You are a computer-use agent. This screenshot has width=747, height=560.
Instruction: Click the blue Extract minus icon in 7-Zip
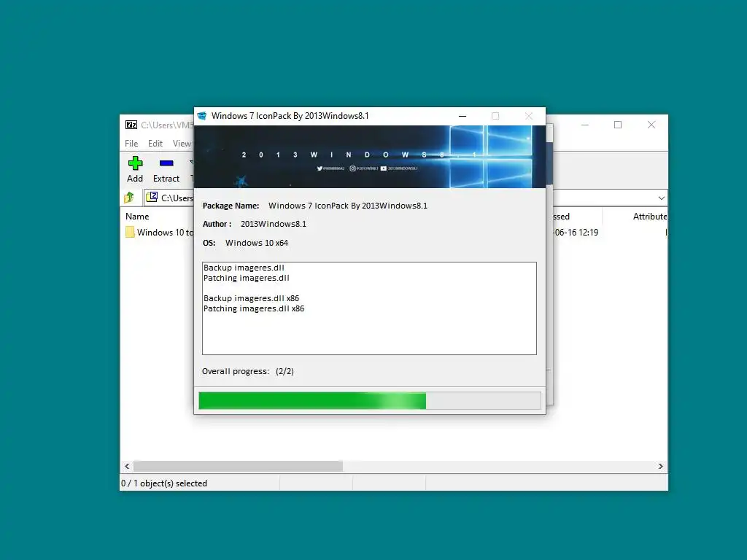166,163
